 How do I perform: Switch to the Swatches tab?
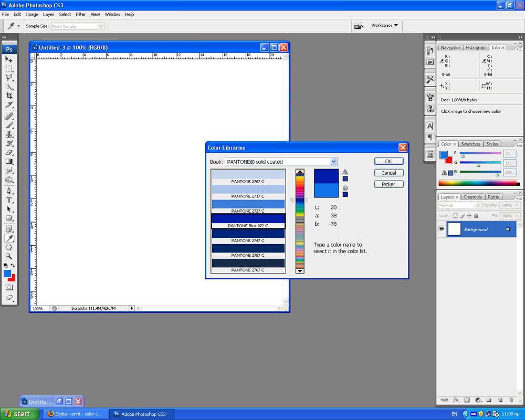coord(470,144)
